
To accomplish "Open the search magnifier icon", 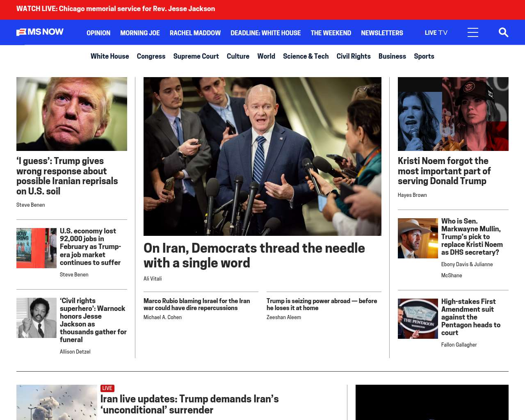I will [503, 32].
